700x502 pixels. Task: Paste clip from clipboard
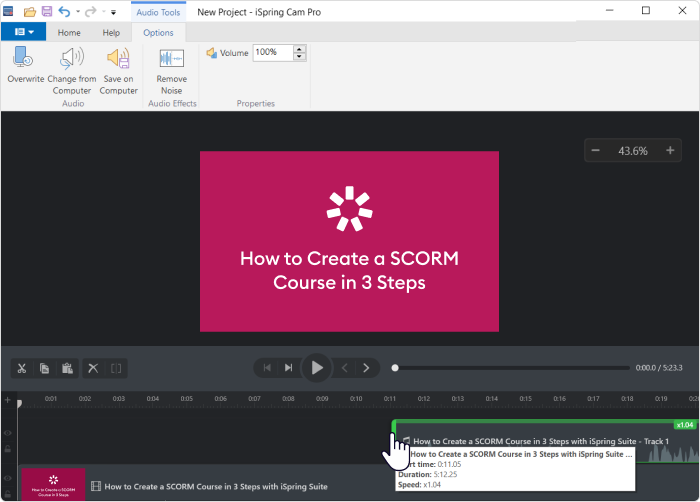tap(67, 368)
